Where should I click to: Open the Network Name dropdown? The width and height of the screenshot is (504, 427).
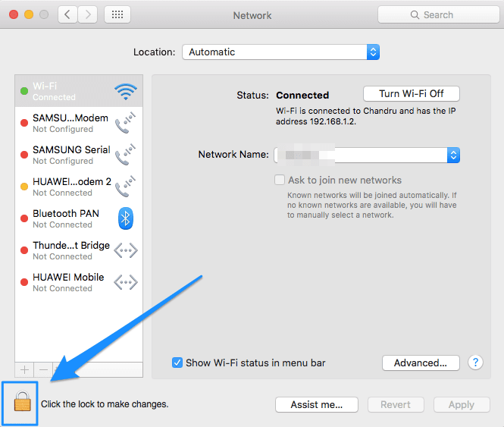(367, 155)
